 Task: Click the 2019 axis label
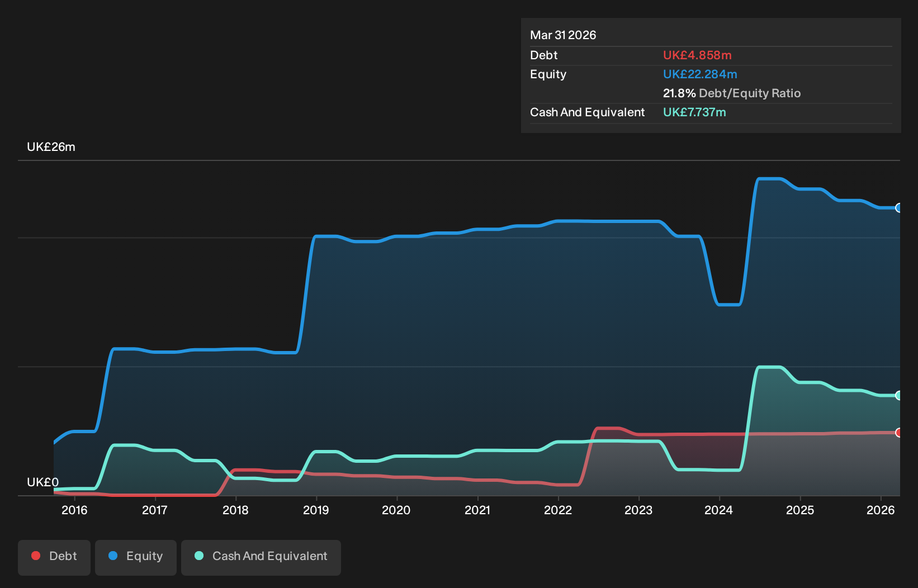tap(316, 510)
